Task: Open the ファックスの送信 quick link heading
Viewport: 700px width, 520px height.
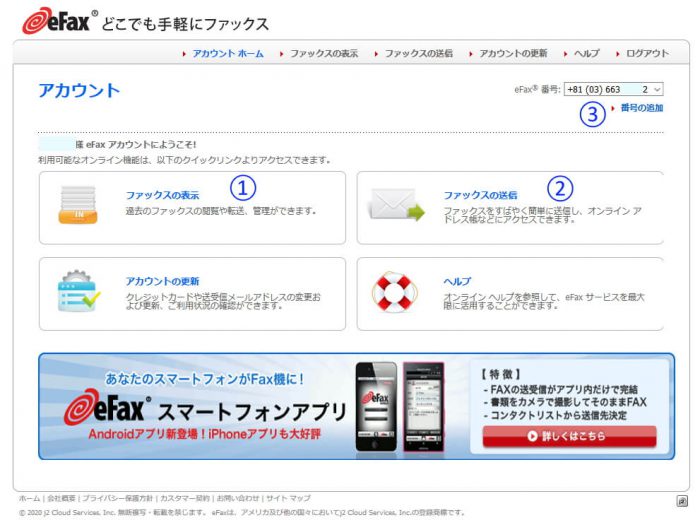Action: pyautogui.click(x=480, y=195)
